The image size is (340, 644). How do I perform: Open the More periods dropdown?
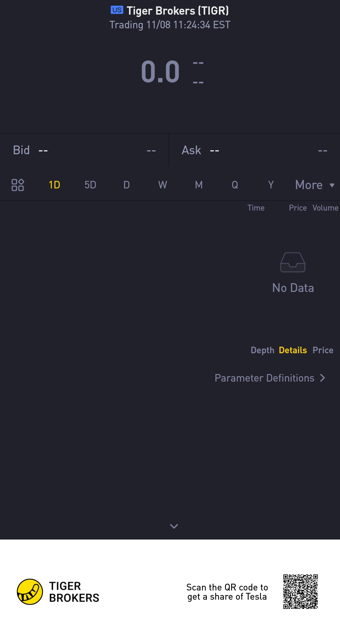click(x=315, y=185)
